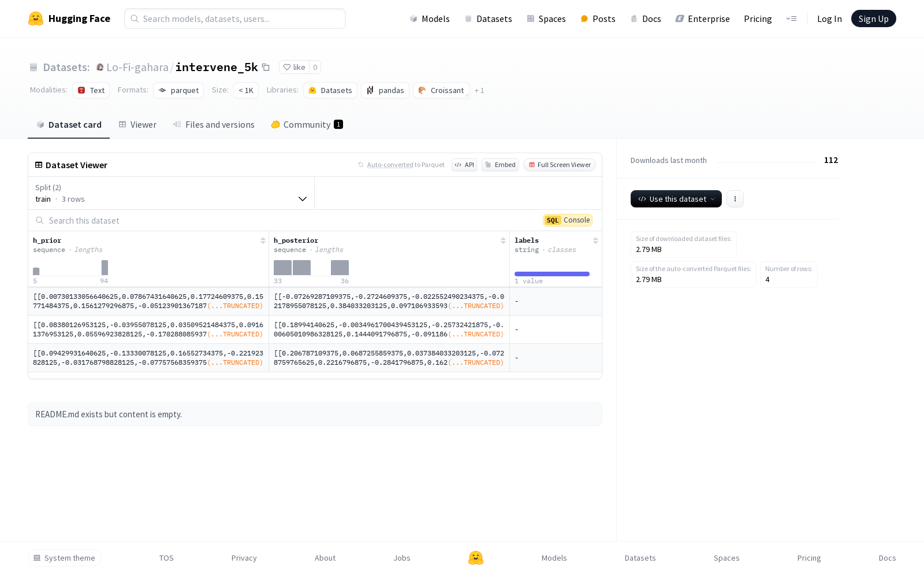Open Enterprise in the top navigation
The image size is (924, 578).
703,18
